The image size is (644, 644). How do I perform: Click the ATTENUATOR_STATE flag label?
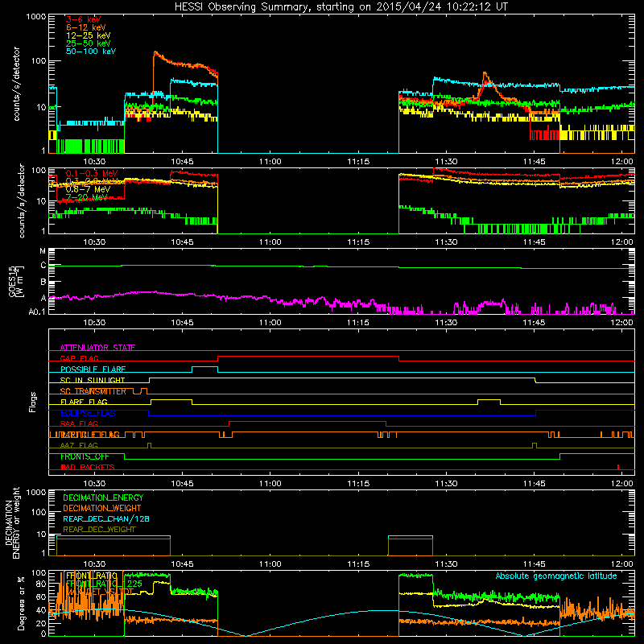click(x=97, y=348)
